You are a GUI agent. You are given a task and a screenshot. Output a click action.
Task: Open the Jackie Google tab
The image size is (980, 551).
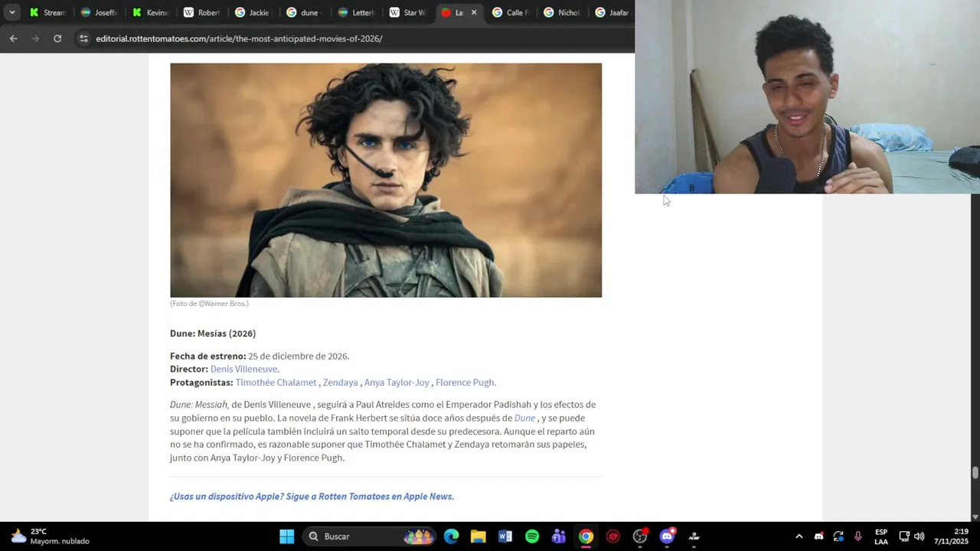[x=253, y=12]
